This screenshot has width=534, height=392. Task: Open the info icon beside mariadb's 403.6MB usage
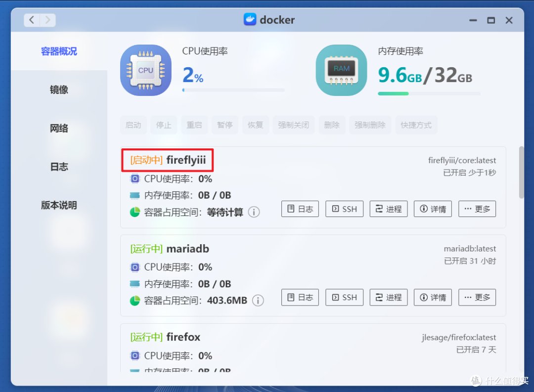tap(258, 300)
